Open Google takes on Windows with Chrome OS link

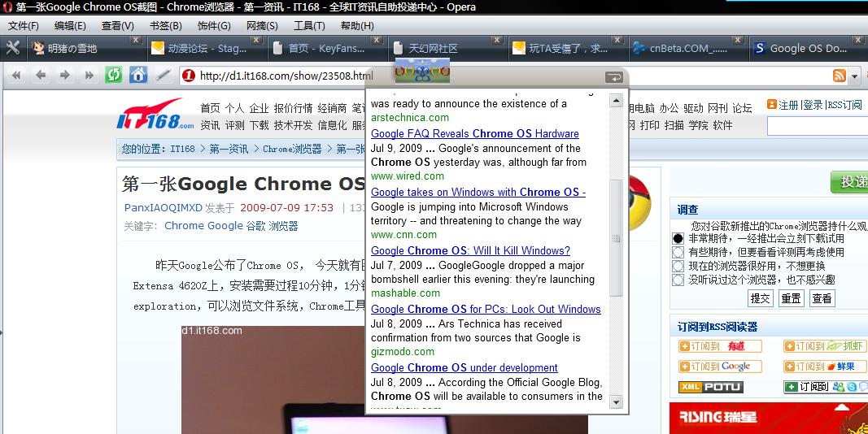(x=478, y=192)
